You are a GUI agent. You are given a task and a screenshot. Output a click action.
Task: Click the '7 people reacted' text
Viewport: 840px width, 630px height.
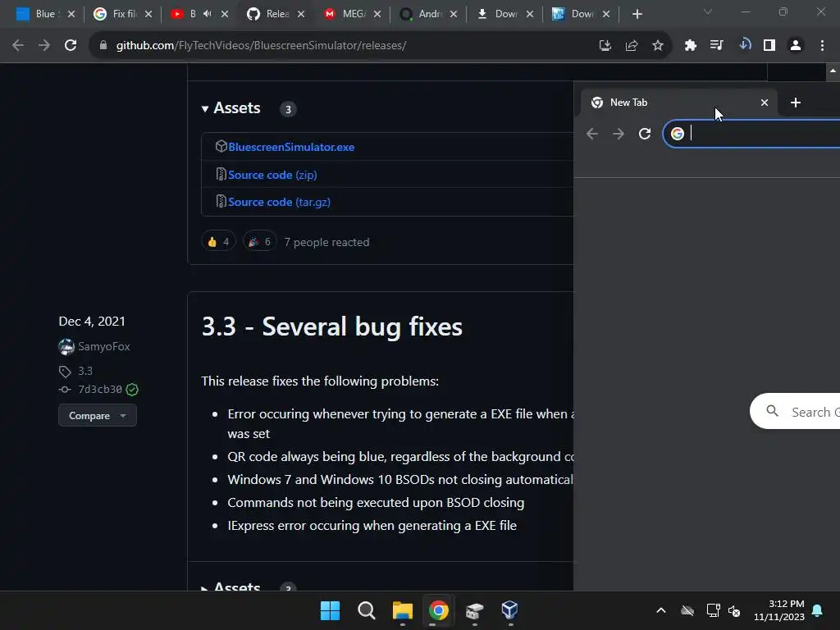(326, 243)
